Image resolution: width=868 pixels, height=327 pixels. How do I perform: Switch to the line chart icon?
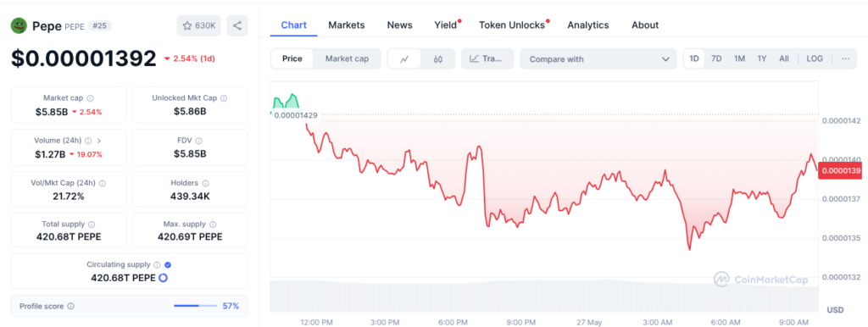(x=404, y=58)
